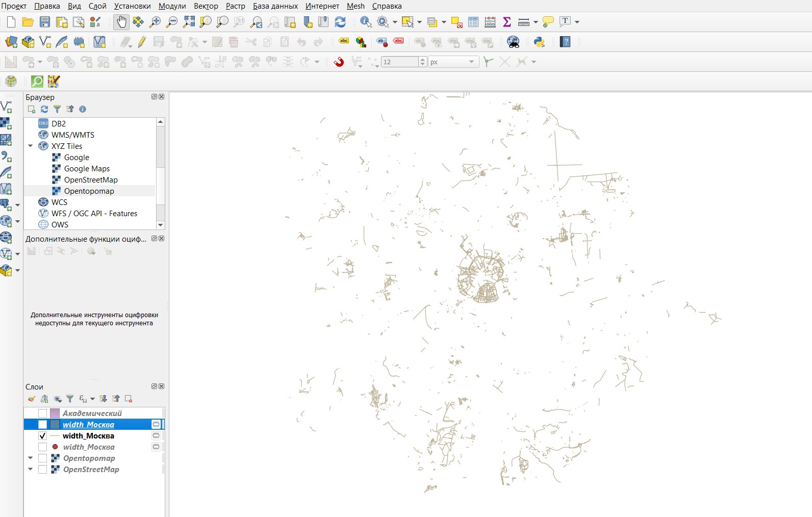The width and height of the screenshot is (812, 517).
Task: Open the База данных menu
Action: point(275,6)
